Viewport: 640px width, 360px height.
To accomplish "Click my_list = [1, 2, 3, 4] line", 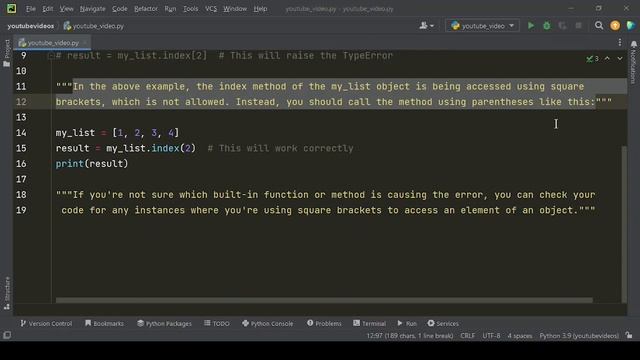I will pyautogui.click(x=117, y=133).
